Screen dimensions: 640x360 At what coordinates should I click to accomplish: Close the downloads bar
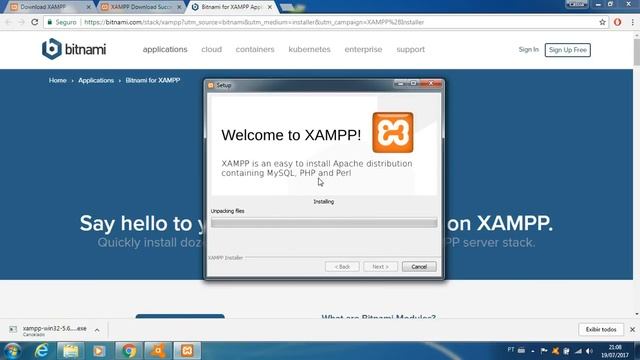coord(632,329)
